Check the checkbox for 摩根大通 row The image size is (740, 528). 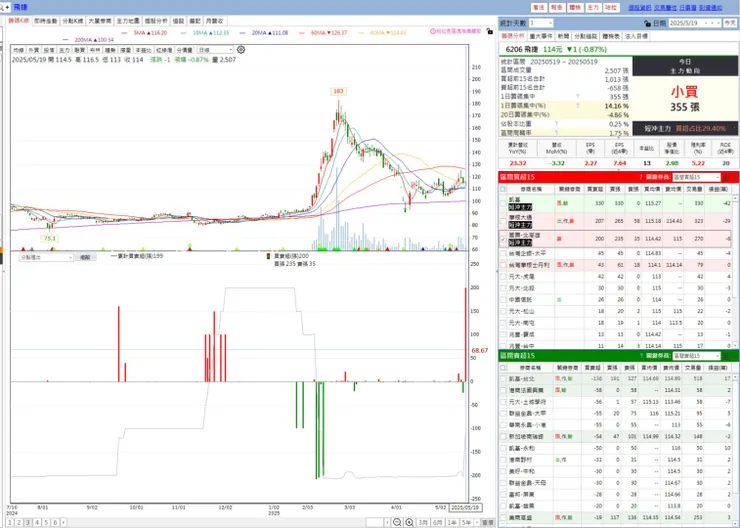click(x=503, y=221)
